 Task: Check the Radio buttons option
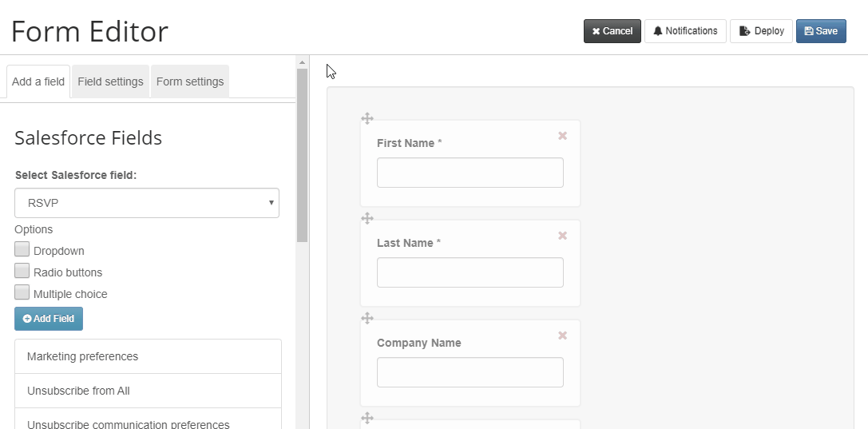(x=22, y=271)
